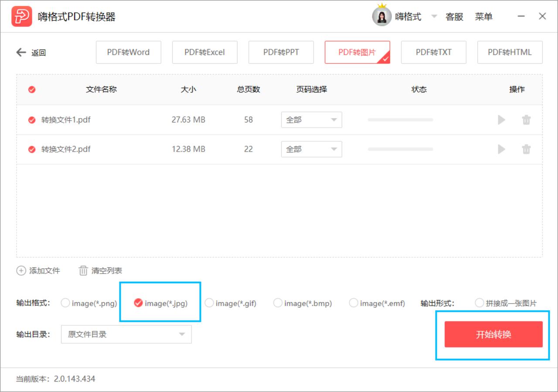This screenshot has width=558, height=392.
Task: Open page selection dropdown for 转换文件1.pdf
Action: [312, 120]
